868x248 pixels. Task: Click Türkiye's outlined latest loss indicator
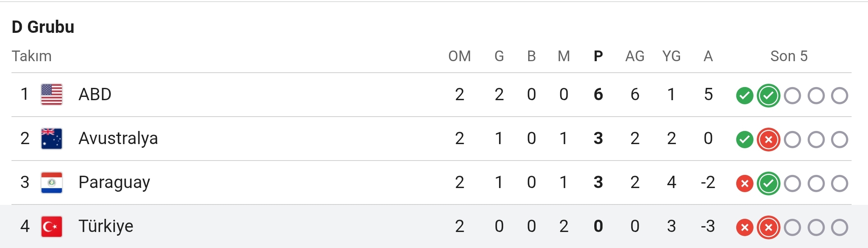pos(768,227)
